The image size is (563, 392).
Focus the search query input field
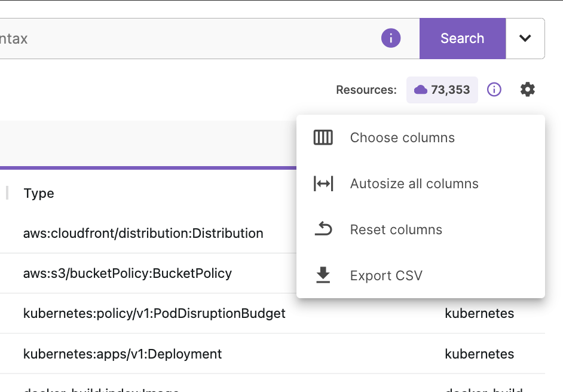[x=210, y=38]
